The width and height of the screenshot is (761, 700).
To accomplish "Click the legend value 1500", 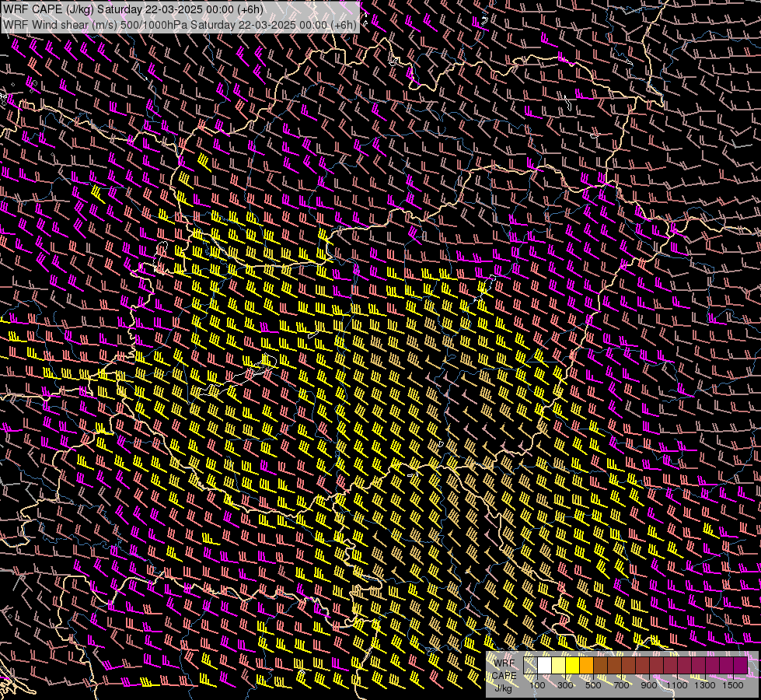I will click(x=733, y=685).
